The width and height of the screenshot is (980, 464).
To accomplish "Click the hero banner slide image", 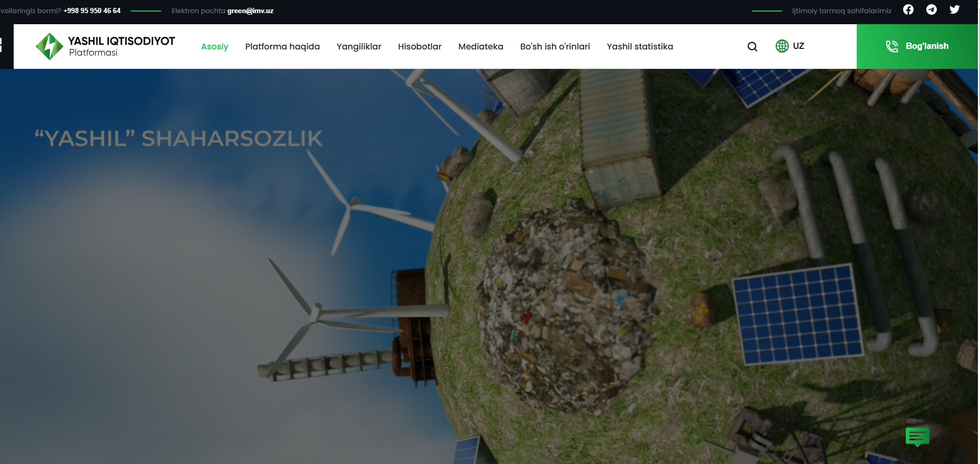I will tap(489, 266).
